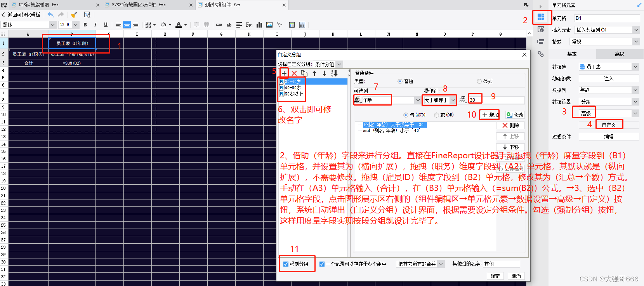Toggle the 强制分组 checkbox
The image size is (644, 286).
coord(286,264)
